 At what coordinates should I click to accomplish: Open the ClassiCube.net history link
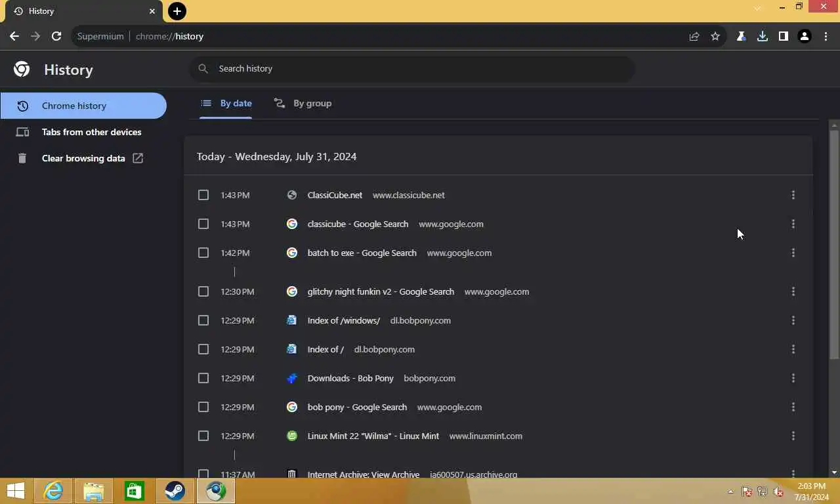click(x=335, y=195)
